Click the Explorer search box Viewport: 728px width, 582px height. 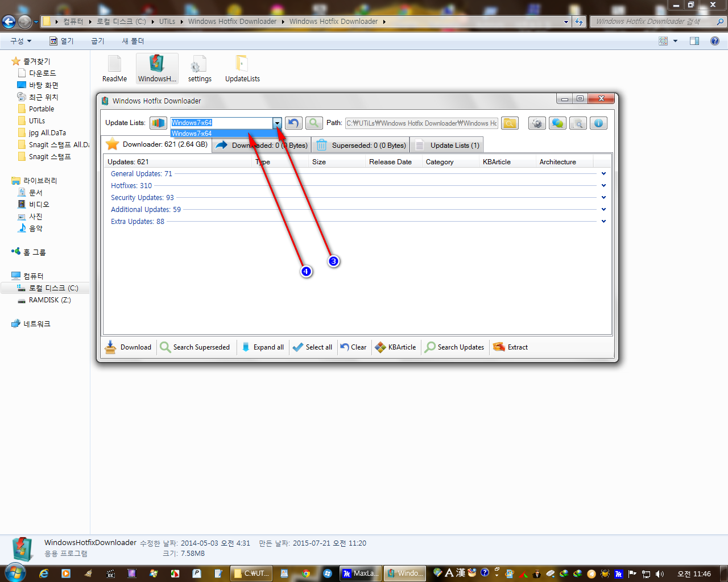point(658,22)
